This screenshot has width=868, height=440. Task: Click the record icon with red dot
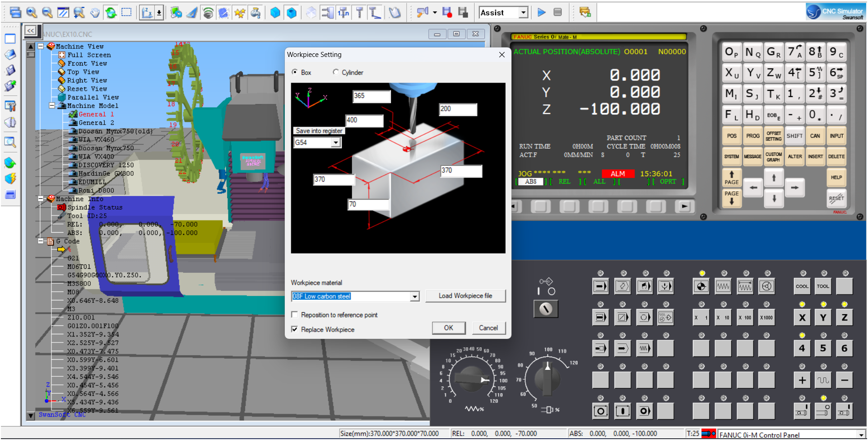tap(447, 13)
